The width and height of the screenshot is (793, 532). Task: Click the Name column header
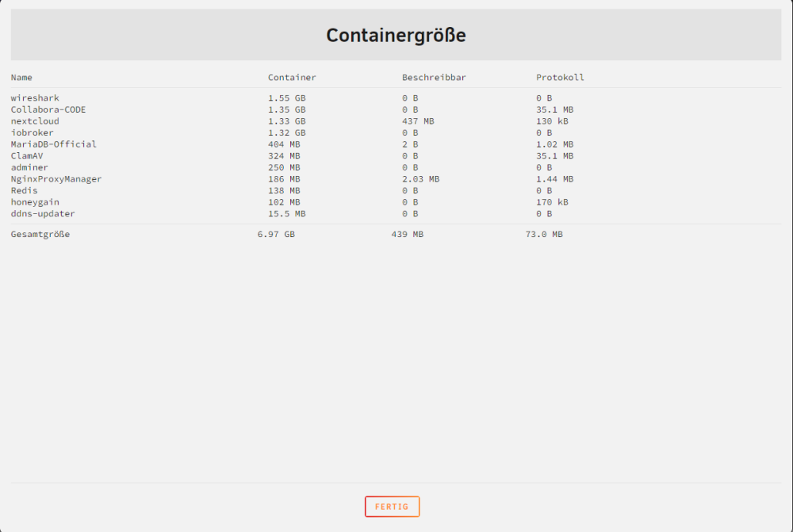tap(21, 78)
